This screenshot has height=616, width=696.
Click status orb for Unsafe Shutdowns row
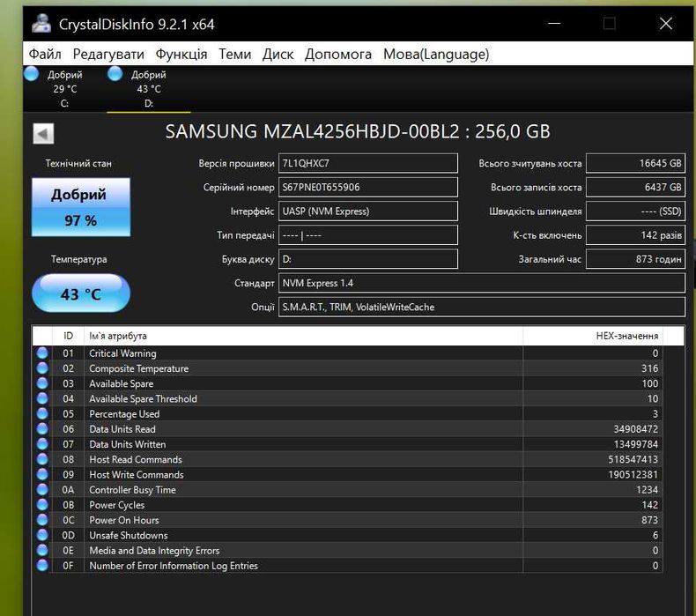coord(42,535)
